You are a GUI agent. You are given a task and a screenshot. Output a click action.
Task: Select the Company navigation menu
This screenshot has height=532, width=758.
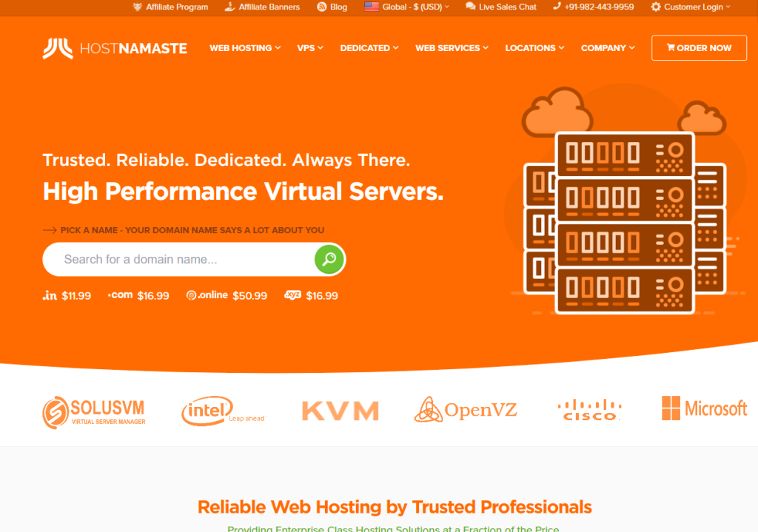point(608,48)
